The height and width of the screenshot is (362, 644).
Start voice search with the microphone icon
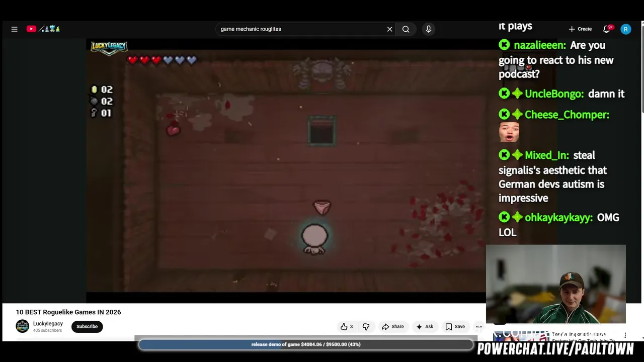click(429, 29)
